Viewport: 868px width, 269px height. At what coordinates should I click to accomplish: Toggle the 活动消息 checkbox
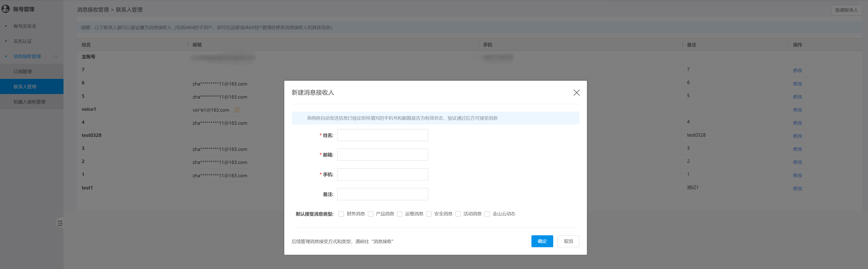coord(458,214)
